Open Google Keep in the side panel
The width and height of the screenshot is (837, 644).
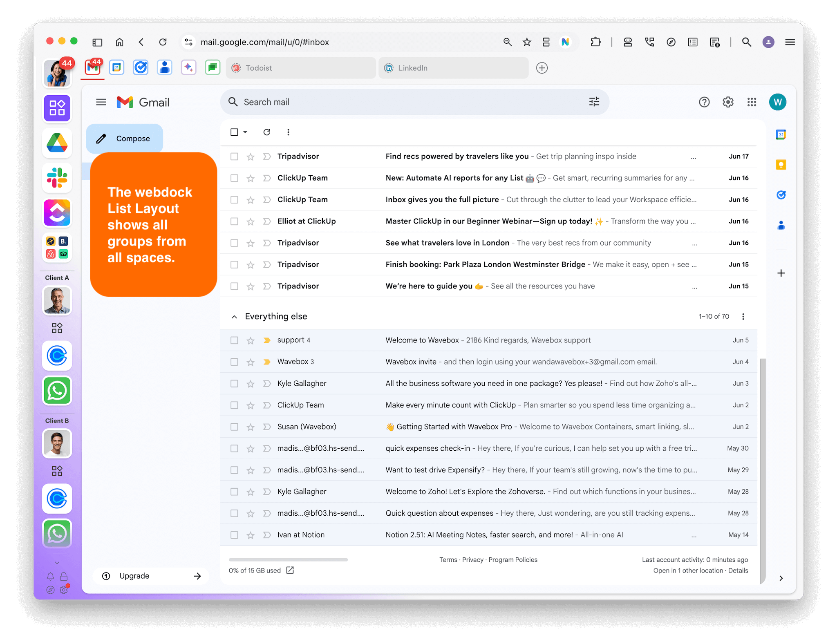(781, 165)
